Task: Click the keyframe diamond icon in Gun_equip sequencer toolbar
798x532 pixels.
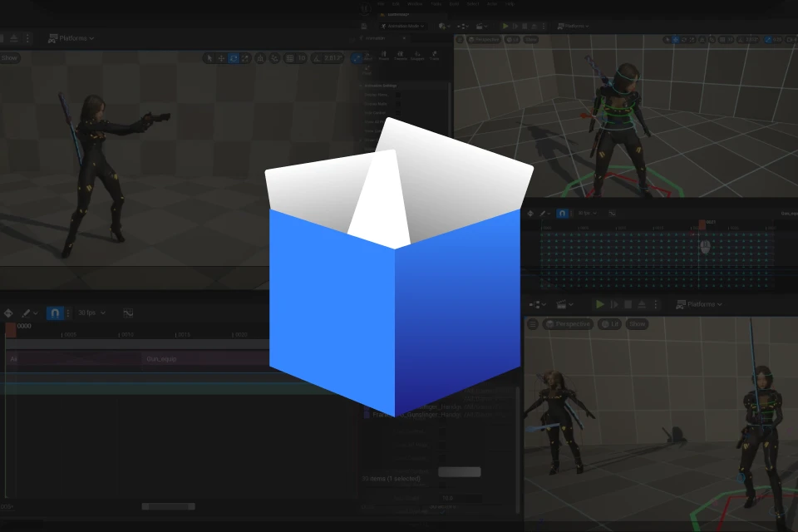Action: [8, 313]
